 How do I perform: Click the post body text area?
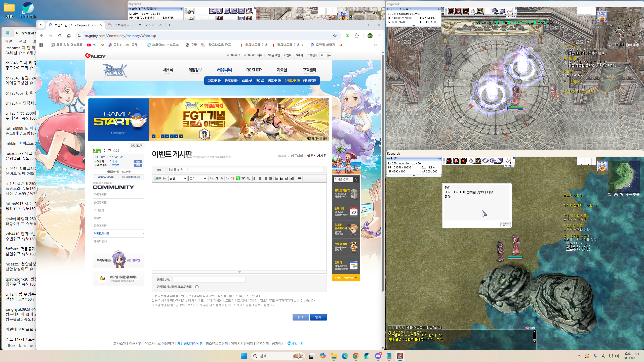239,226
